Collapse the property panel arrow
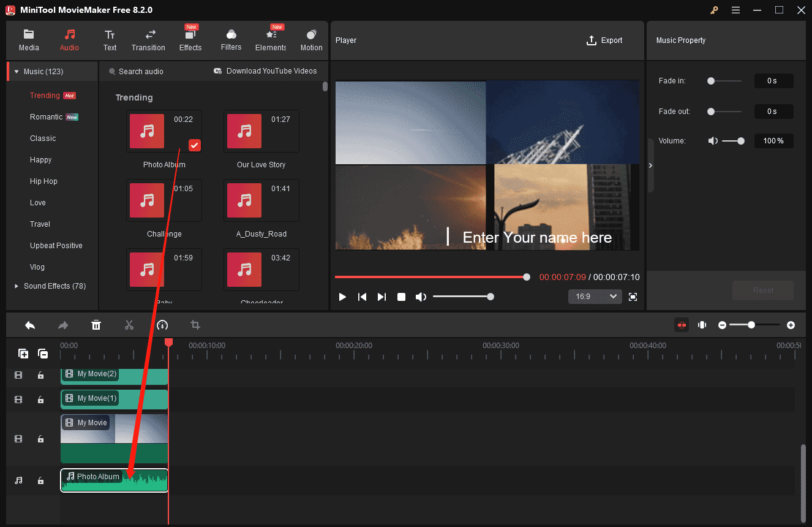 coord(650,165)
